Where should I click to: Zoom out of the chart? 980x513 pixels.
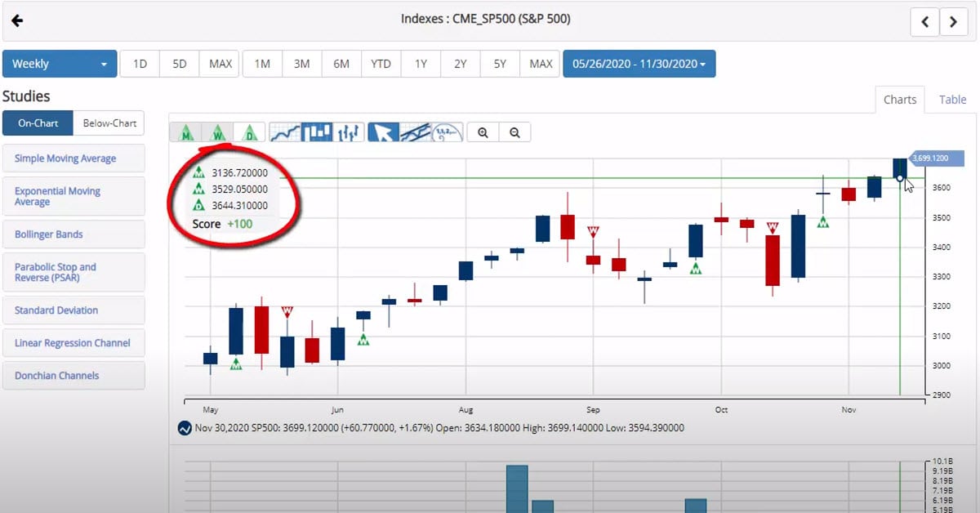tap(514, 132)
